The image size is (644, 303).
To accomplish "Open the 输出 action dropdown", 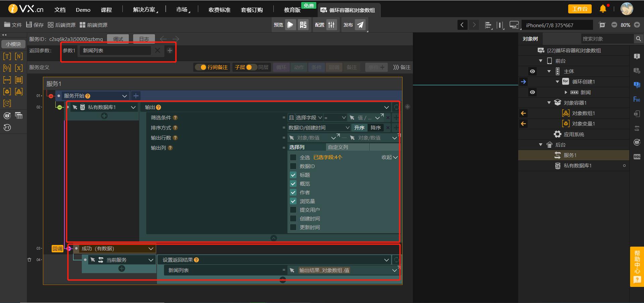I will [x=386, y=107].
